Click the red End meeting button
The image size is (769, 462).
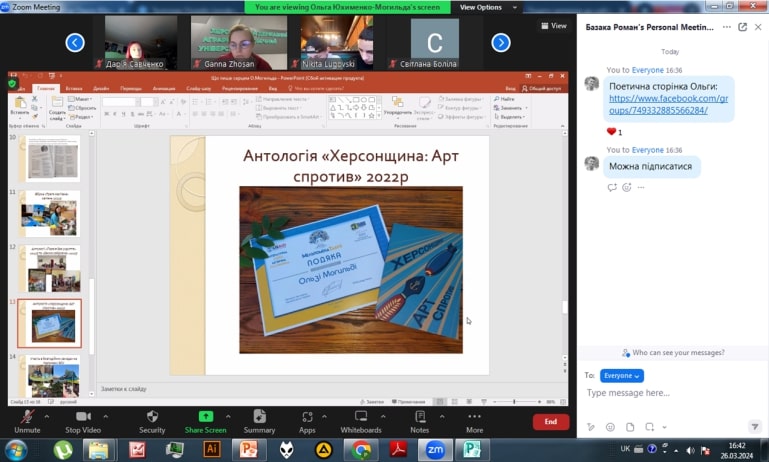551,421
